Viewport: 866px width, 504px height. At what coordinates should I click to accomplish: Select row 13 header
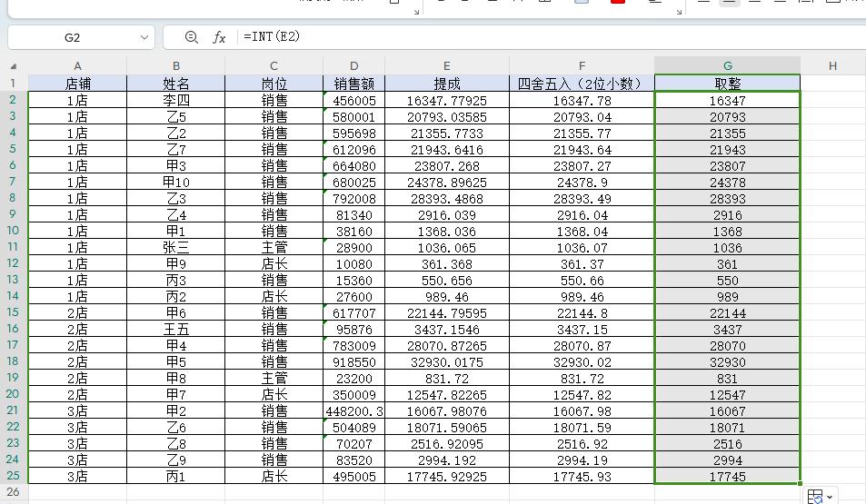click(13, 280)
